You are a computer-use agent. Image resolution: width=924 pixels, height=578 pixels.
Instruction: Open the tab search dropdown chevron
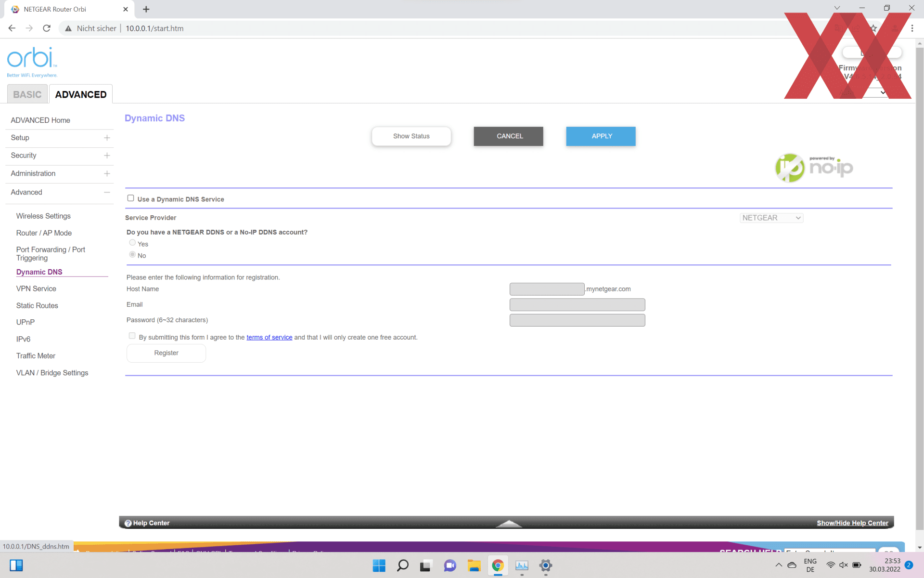click(837, 8)
